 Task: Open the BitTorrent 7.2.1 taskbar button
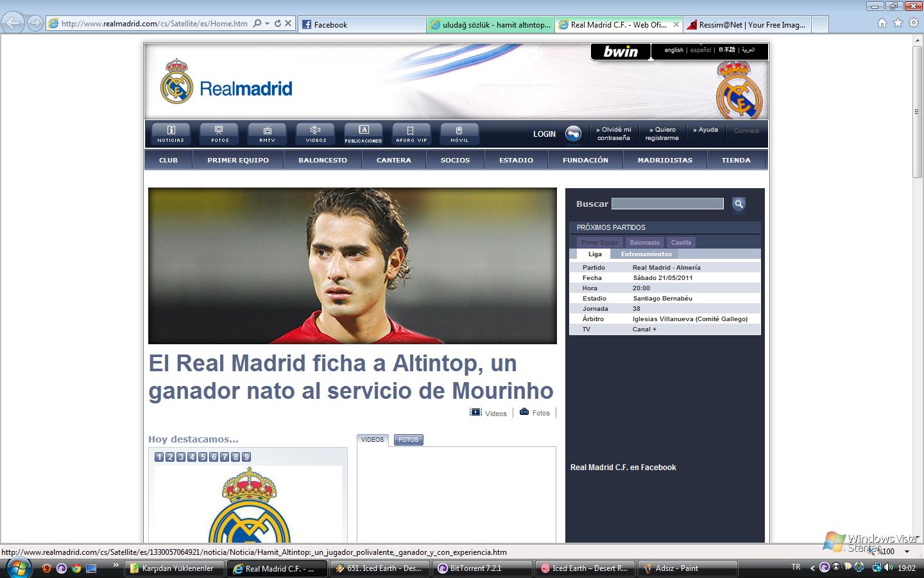pos(483,568)
